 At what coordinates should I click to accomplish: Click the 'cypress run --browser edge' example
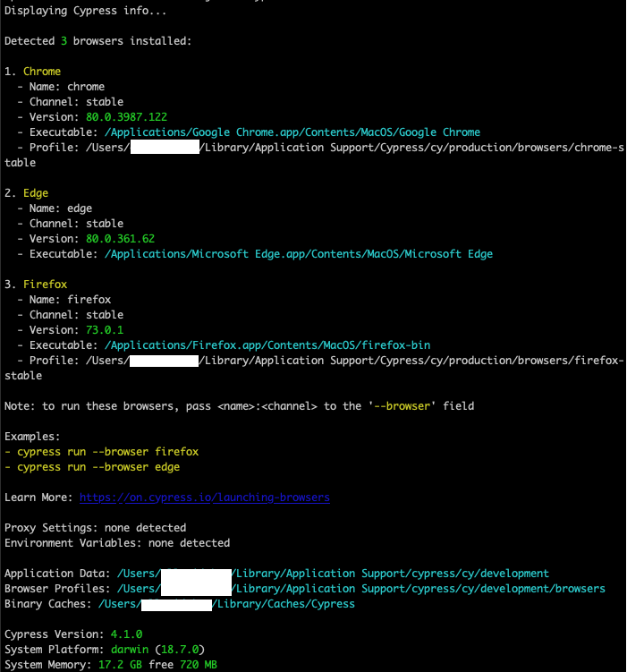point(92,467)
